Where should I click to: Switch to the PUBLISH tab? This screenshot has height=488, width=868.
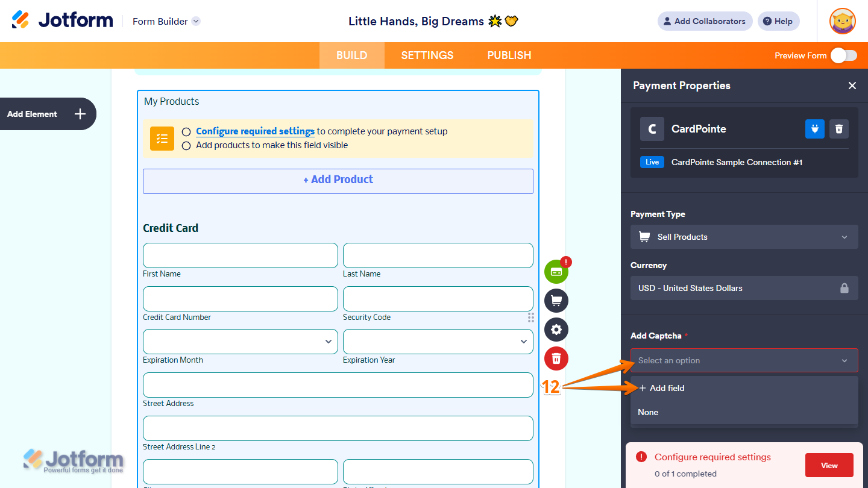pyautogui.click(x=509, y=55)
